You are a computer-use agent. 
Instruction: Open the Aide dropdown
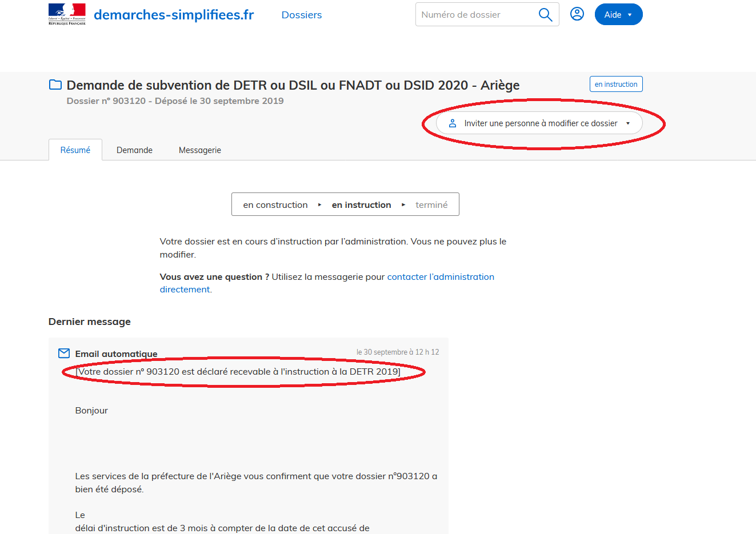pos(618,14)
